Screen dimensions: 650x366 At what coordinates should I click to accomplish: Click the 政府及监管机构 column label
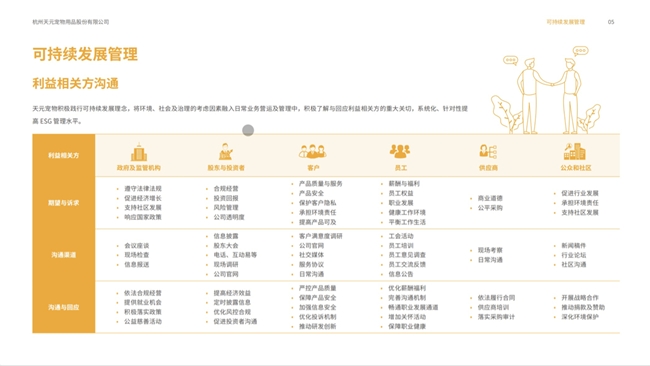pos(139,168)
